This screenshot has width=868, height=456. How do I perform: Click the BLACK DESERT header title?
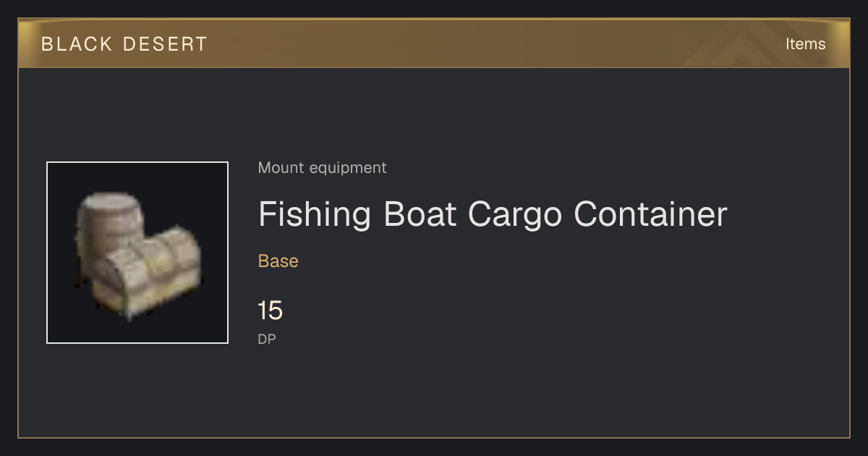124,44
